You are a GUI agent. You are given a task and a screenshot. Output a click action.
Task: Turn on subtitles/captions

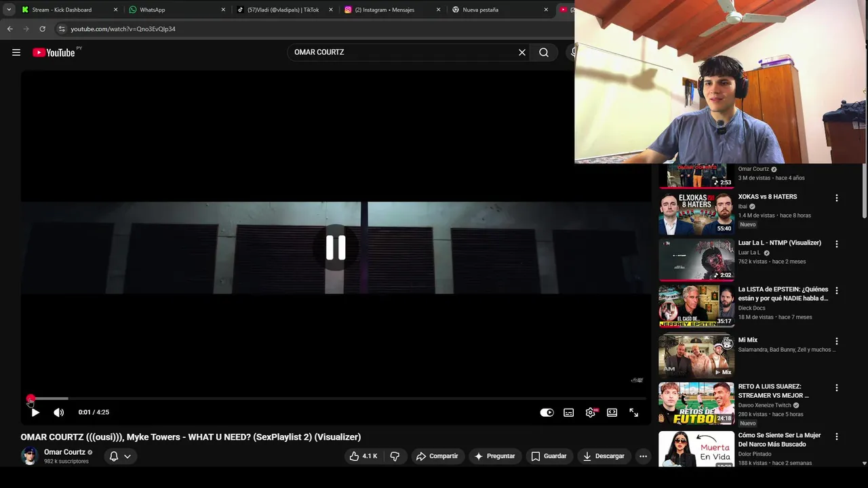569,412
